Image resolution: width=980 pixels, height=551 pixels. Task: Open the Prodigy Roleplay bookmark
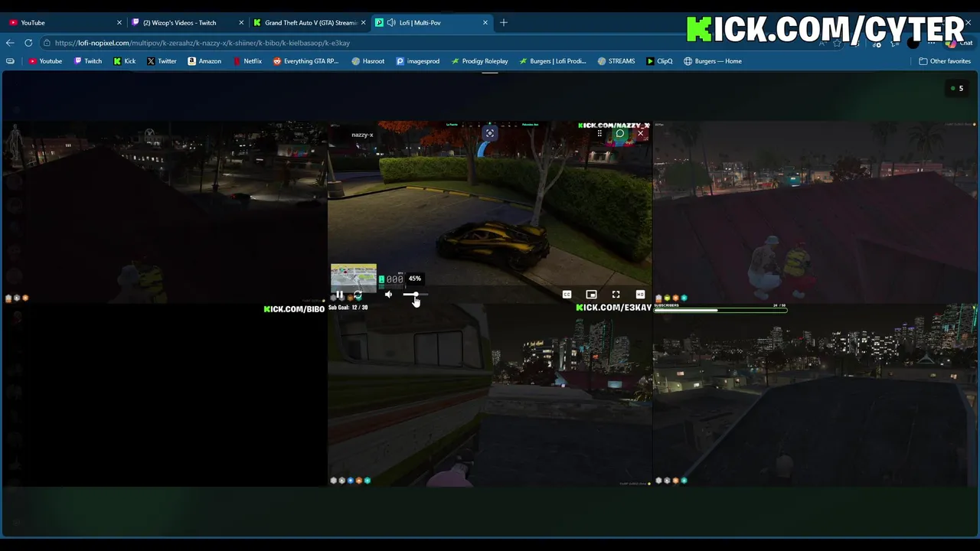479,61
